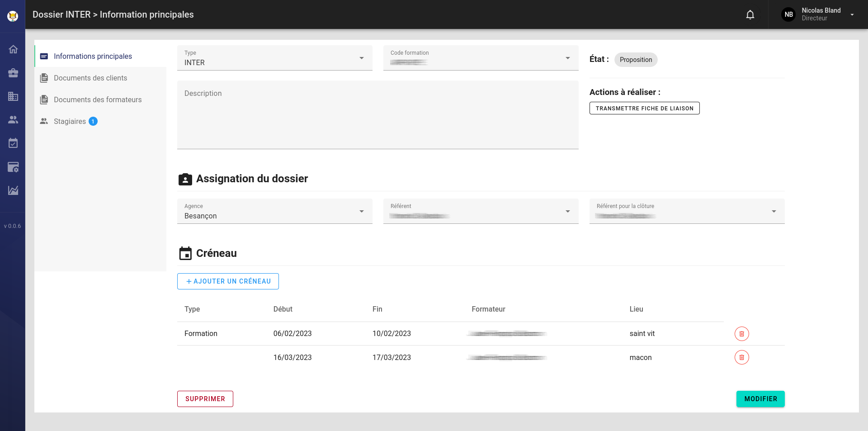Open the statistics chart icon in sidebar
The width and height of the screenshot is (868, 431).
pyautogui.click(x=13, y=190)
